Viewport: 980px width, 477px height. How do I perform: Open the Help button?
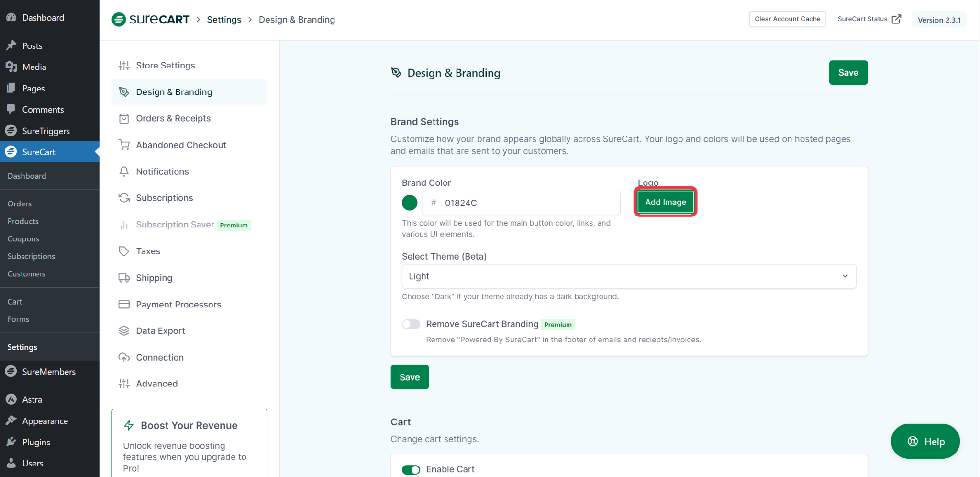pyautogui.click(x=925, y=441)
